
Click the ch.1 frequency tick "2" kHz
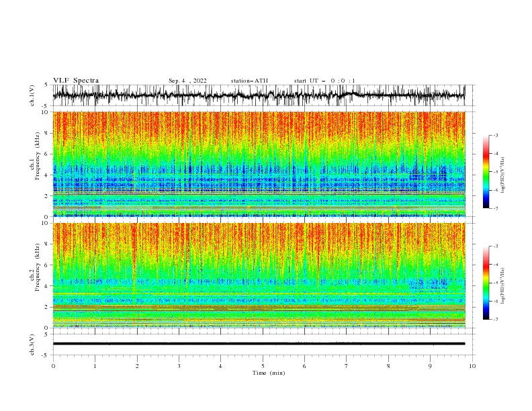(47, 196)
